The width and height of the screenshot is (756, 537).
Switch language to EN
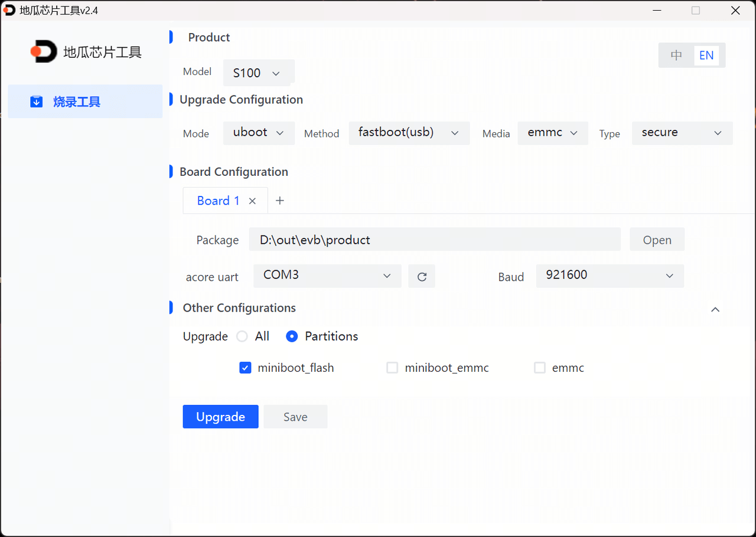point(706,55)
